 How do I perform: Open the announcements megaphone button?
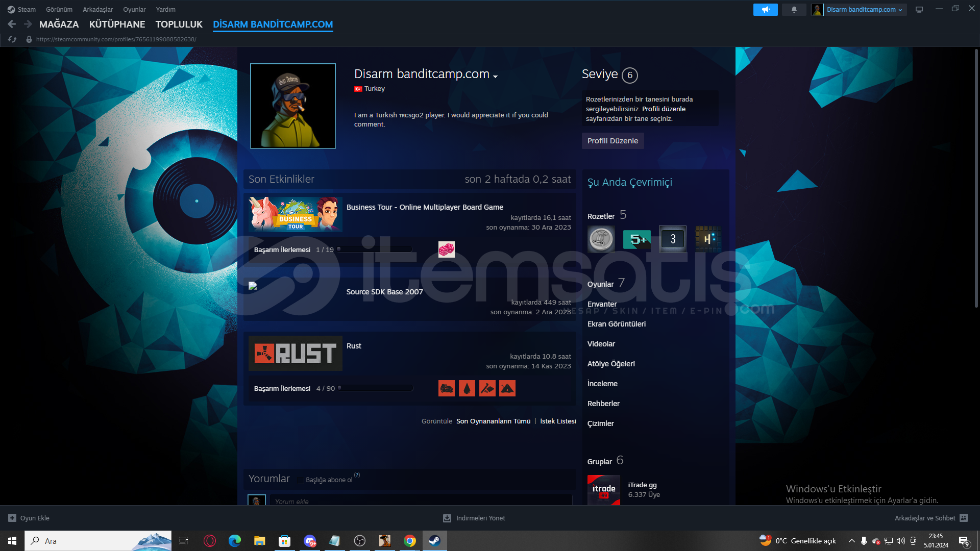click(765, 10)
